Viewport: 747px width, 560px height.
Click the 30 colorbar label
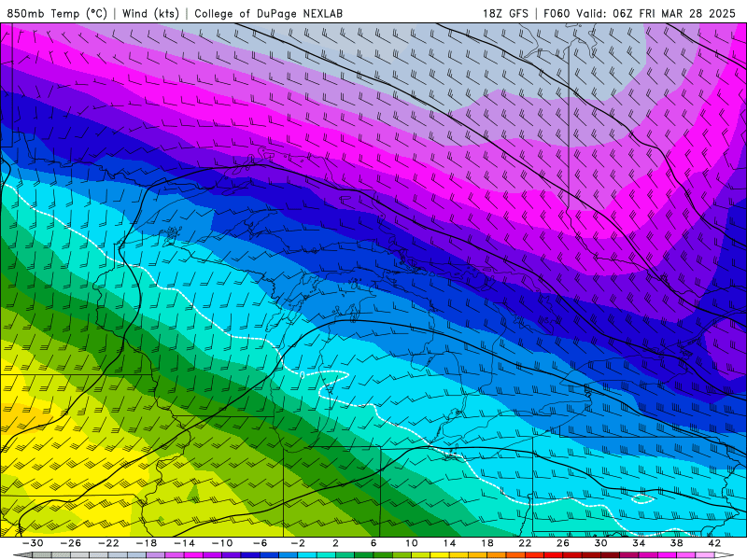tap(600, 543)
